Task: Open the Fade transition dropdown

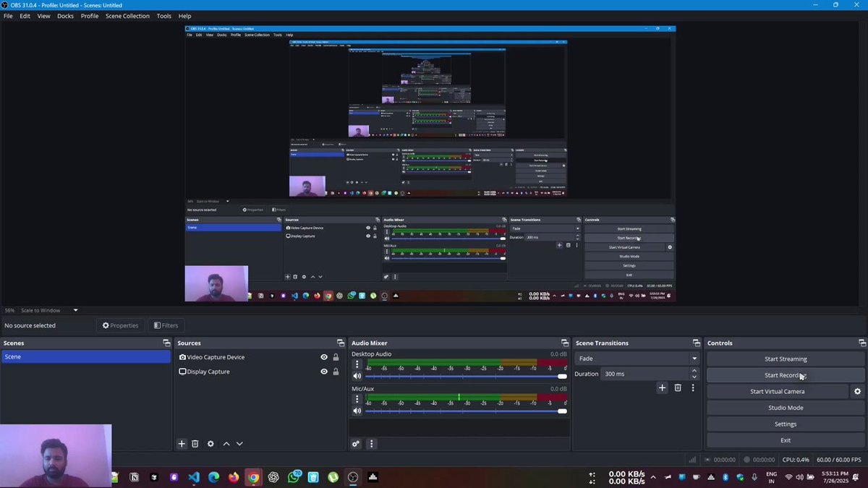Action: tap(637, 359)
